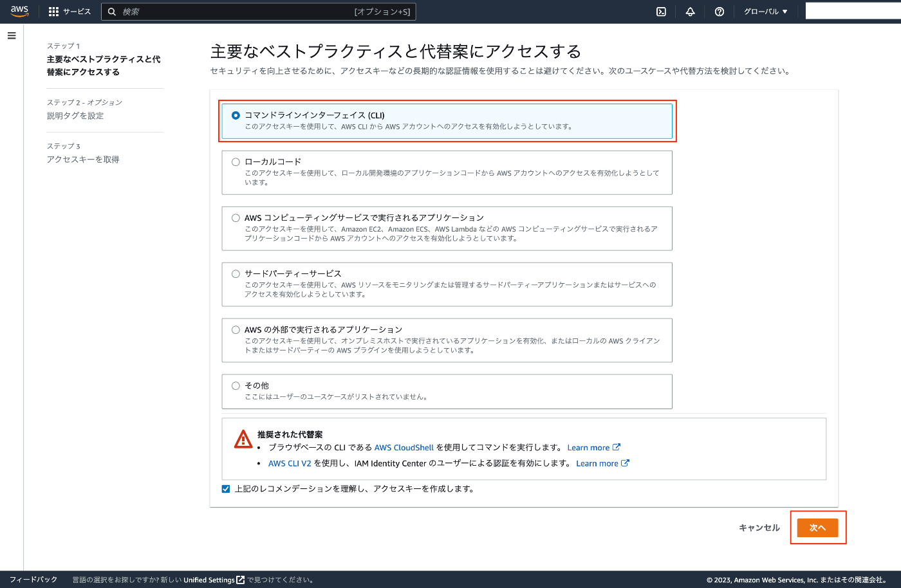
Task: Open the help question mark icon
Action: [x=720, y=12]
